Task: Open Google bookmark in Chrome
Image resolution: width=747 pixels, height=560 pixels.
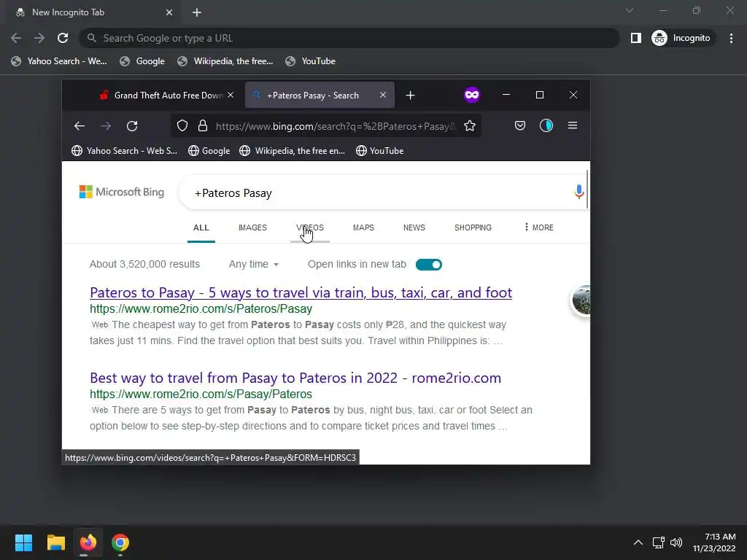Action: point(142,61)
